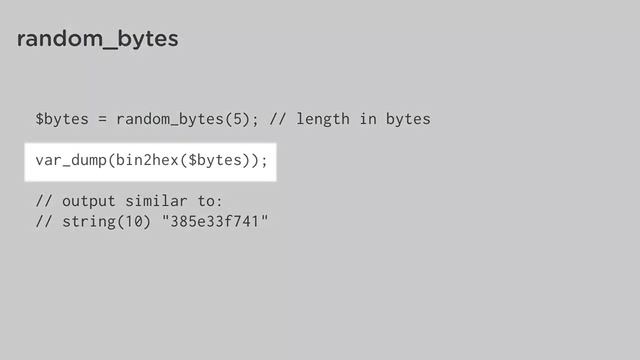Image resolution: width=640 pixels, height=360 pixels.
Task: Click bin2hex inside the highlighted line
Action: coord(147,160)
